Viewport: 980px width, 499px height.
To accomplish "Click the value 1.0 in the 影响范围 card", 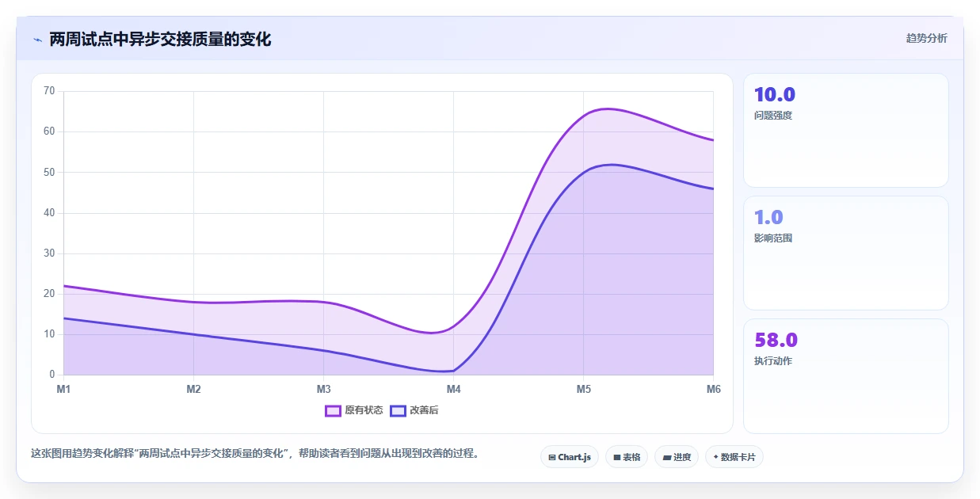I will tap(768, 218).
